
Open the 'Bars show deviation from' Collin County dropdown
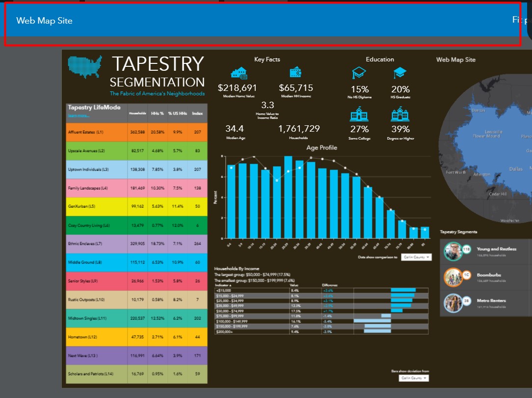tap(414, 378)
